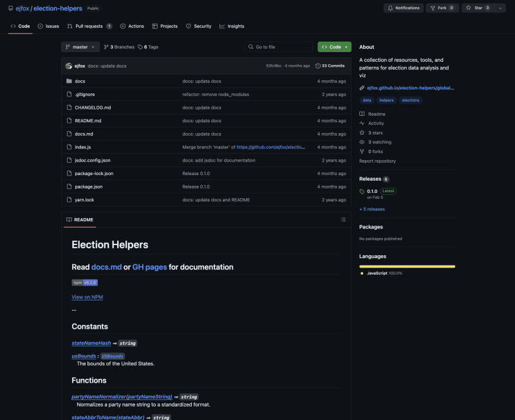515x420 pixels.
Task: Open usBounds constant link
Action: [x=84, y=356]
